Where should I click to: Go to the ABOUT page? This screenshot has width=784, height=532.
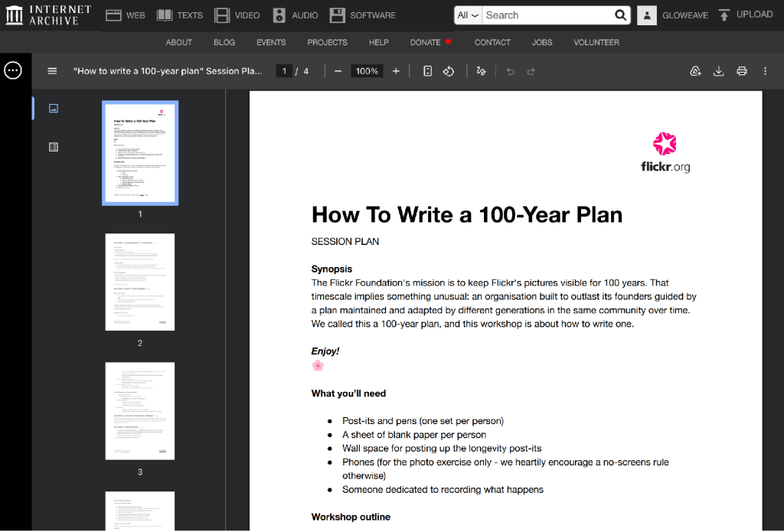(x=179, y=43)
